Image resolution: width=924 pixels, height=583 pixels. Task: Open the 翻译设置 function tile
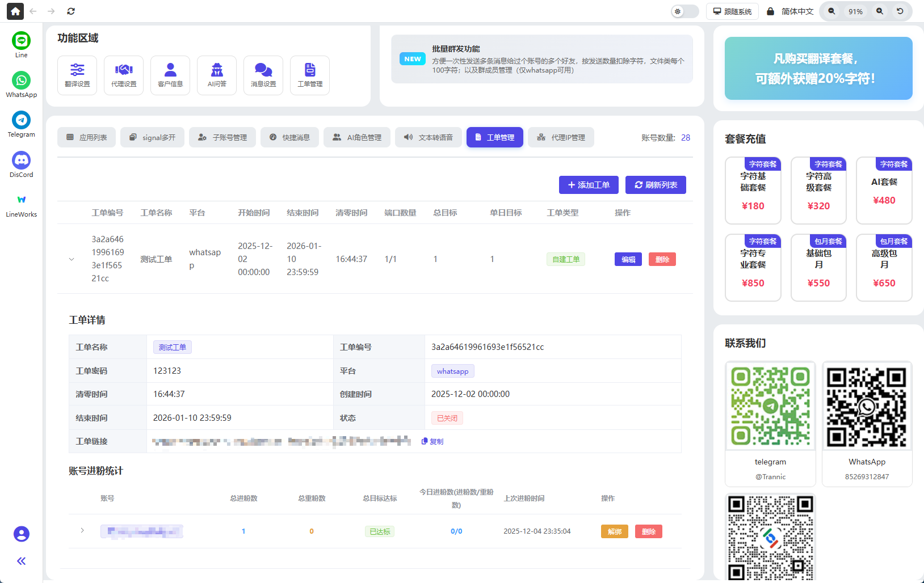point(77,75)
